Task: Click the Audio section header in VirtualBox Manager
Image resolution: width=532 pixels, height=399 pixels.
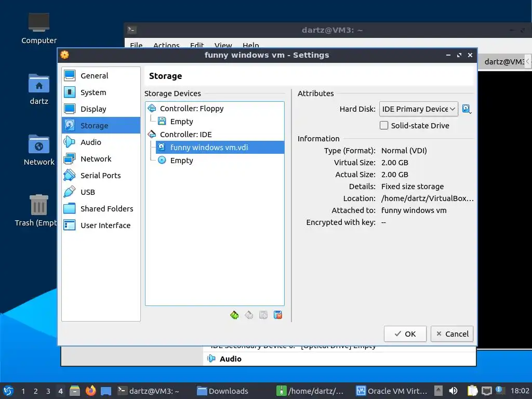Action: pos(230,358)
